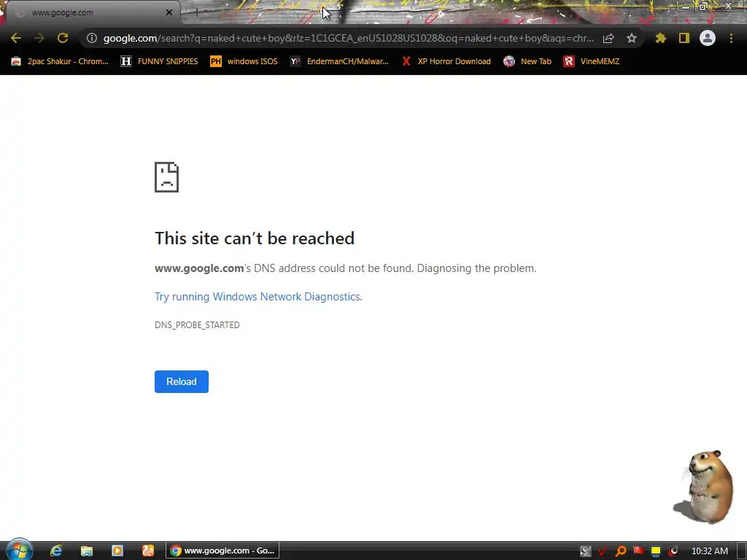Open FUNNY SNIPPIES bookmark

159,61
